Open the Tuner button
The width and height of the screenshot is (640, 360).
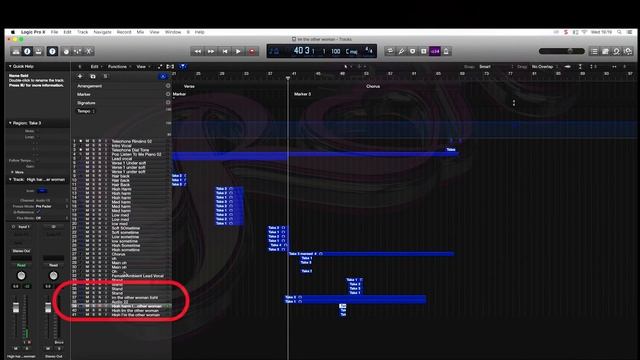(401, 51)
